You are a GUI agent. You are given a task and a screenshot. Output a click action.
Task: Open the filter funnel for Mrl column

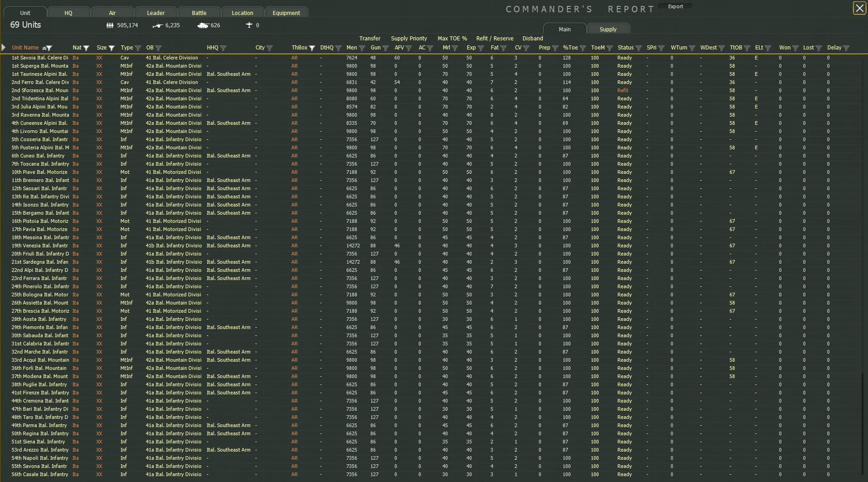pyautogui.click(x=455, y=48)
